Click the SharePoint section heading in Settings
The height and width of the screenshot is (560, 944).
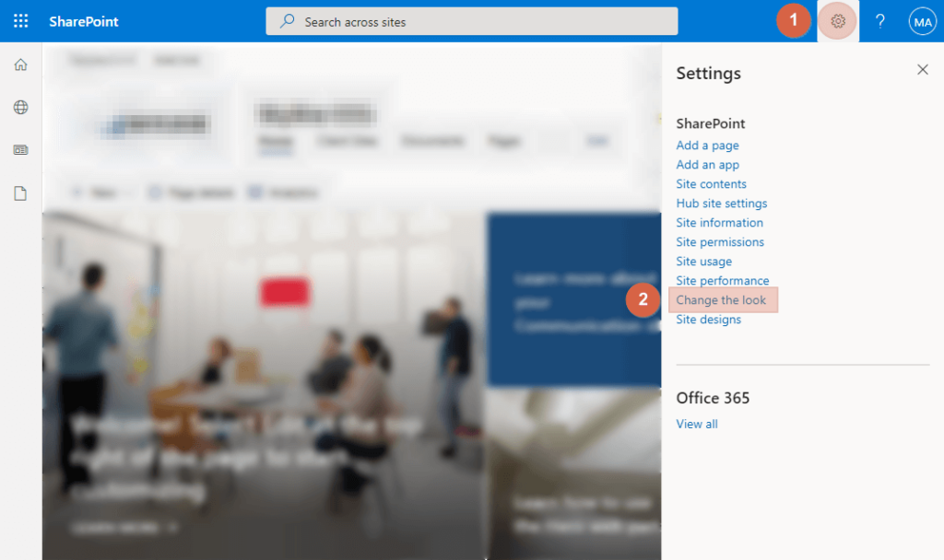pyautogui.click(x=711, y=124)
